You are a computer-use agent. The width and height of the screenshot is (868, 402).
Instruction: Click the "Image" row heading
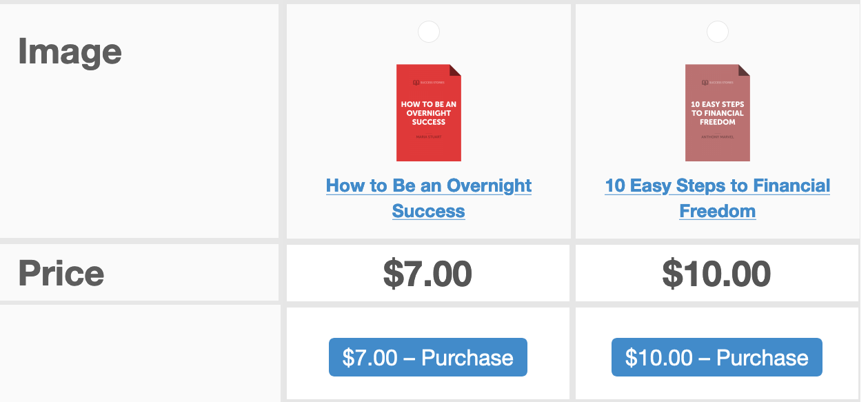click(x=70, y=52)
